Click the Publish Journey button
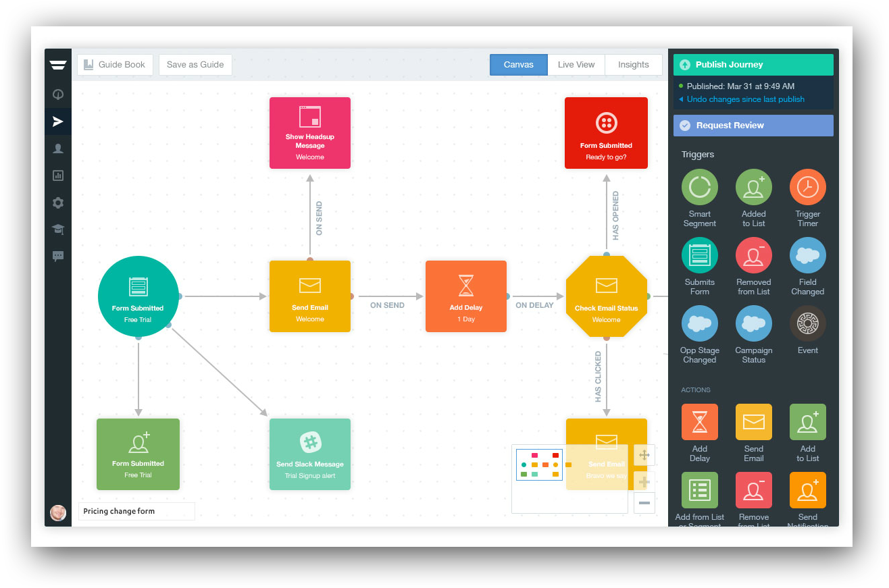The width and height of the screenshot is (889, 588). pos(753,65)
